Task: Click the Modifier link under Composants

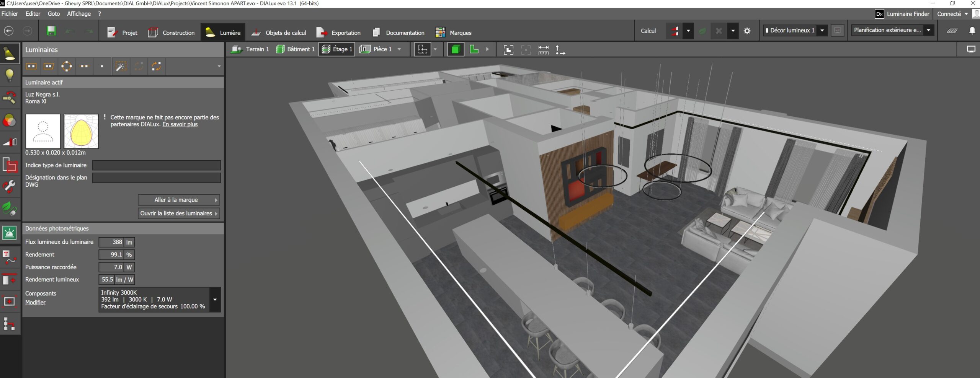Action: [x=35, y=302]
